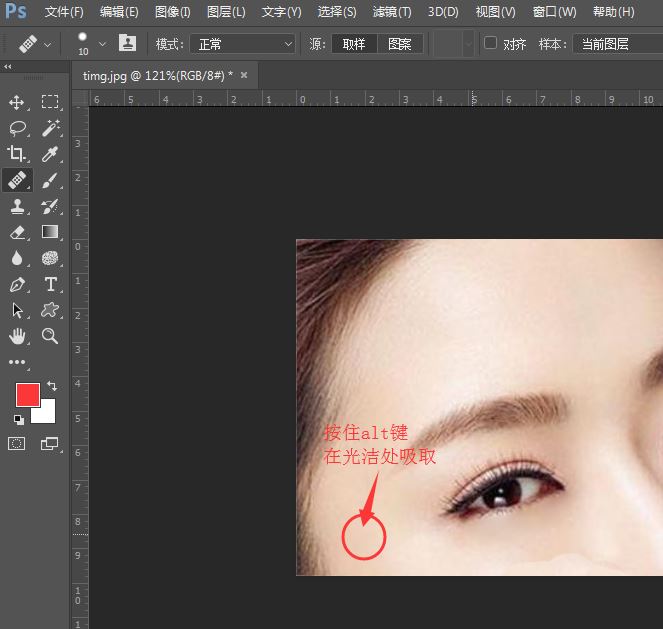Select the Blur tool
The height and width of the screenshot is (629, 663).
click(x=17, y=258)
